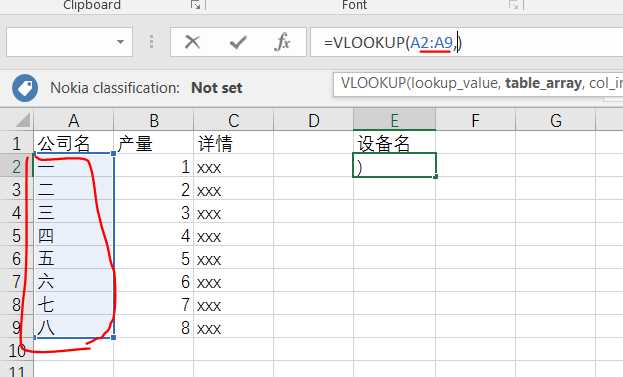This screenshot has width=623, height=377.
Task: Click the formula bar options dots handle
Action: tap(151, 41)
